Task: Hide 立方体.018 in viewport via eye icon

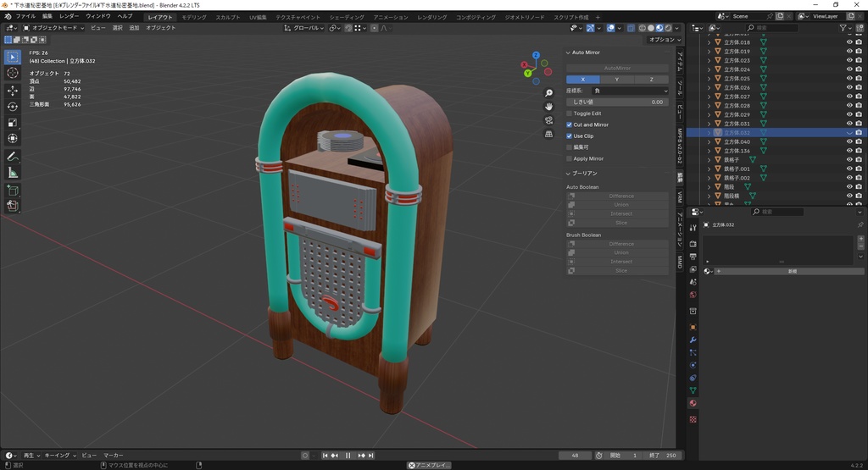Action: tap(849, 42)
